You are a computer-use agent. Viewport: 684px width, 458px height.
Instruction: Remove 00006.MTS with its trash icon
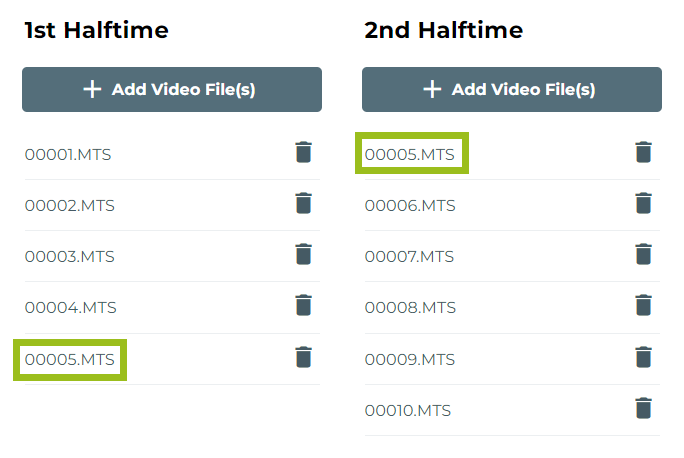(x=643, y=204)
